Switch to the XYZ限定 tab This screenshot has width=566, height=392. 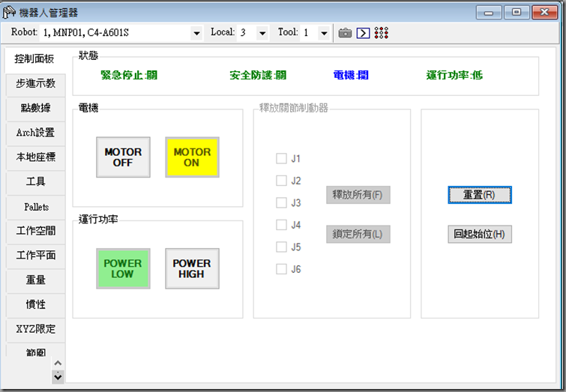point(36,329)
